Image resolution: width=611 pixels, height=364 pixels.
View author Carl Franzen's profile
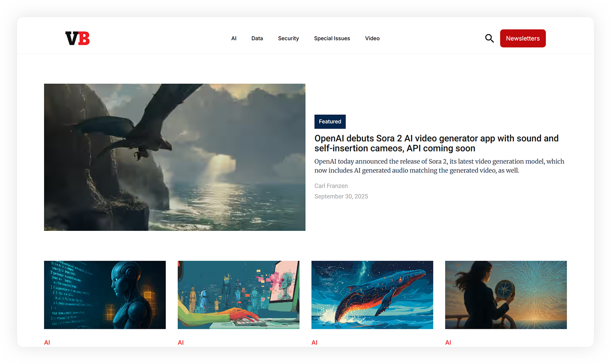pyautogui.click(x=331, y=186)
